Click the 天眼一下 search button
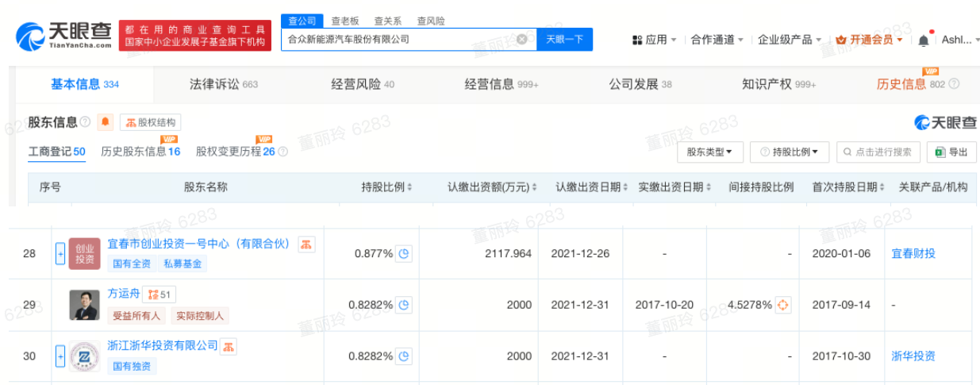 (565, 39)
